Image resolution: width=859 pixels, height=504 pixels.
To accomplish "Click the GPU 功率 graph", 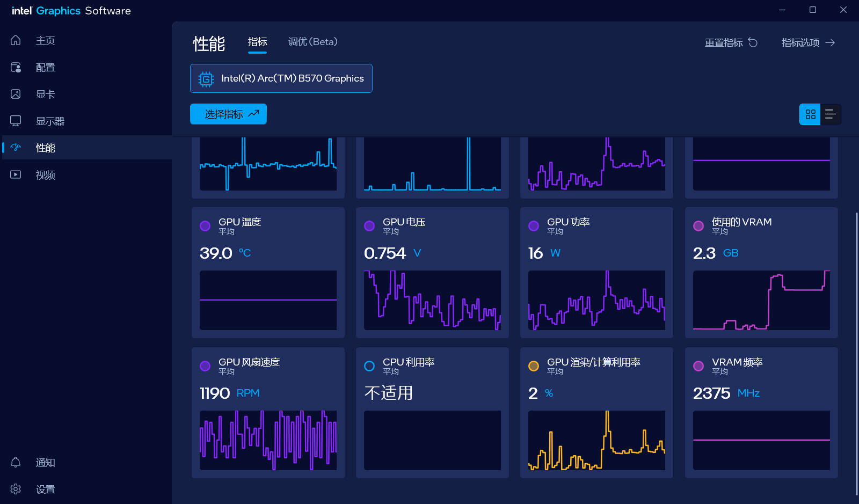I will (x=596, y=300).
